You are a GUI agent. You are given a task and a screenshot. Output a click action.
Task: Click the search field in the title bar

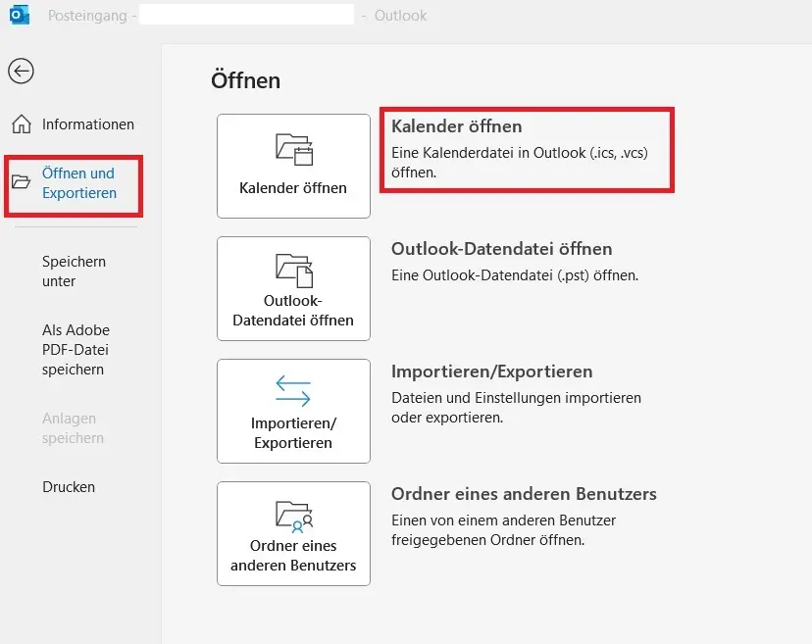pyautogui.click(x=245, y=14)
